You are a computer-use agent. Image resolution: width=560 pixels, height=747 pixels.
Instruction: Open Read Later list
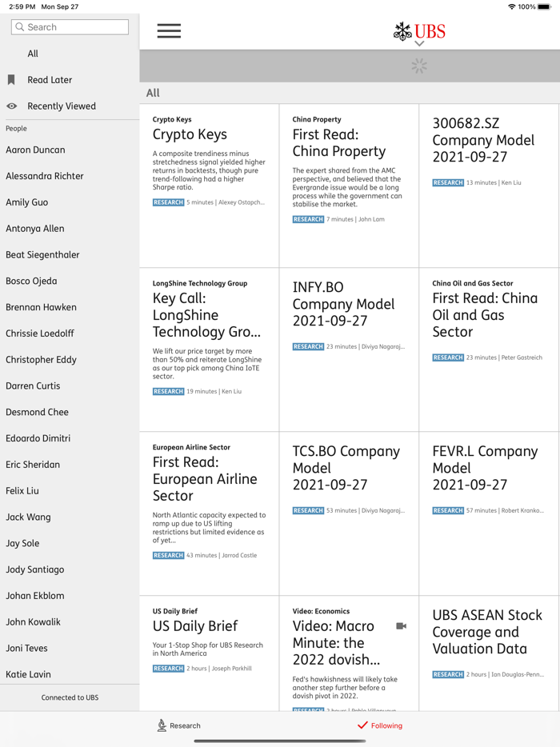pyautogui.click(x=50, y=80)
